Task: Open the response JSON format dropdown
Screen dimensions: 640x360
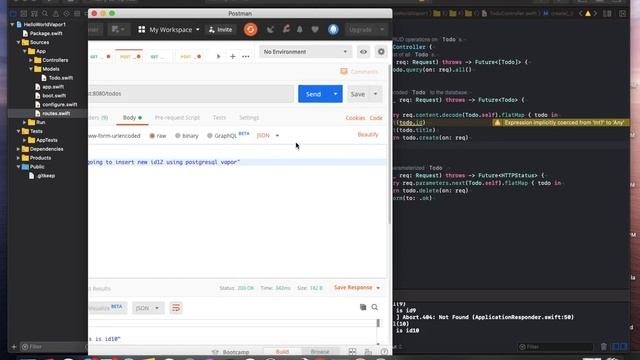Action: point(148,308)
